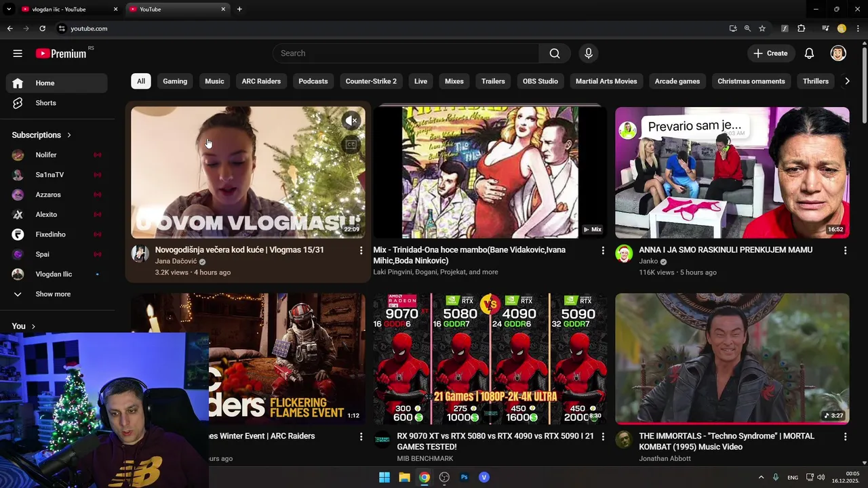Show hidden system tray icons
The width and height of the screenshot is (868, 488).
coord(761,477)
